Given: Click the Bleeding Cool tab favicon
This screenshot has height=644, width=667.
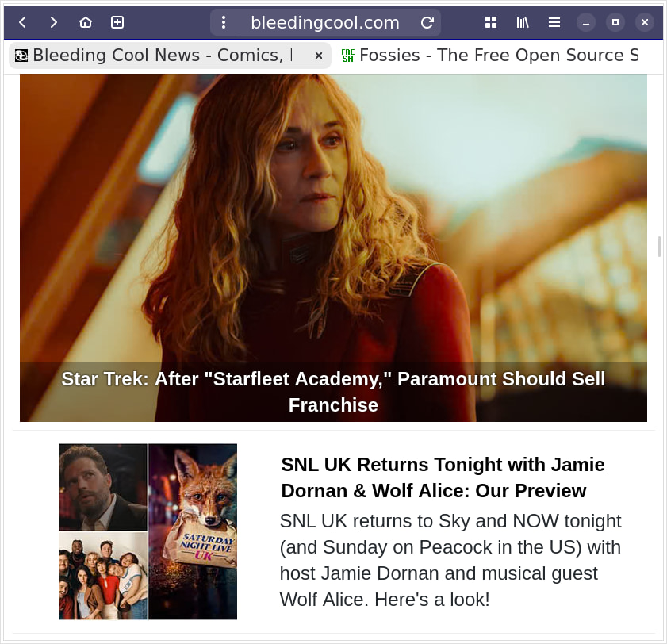Looking at the screenshot, I should click(x=21, y=56).
